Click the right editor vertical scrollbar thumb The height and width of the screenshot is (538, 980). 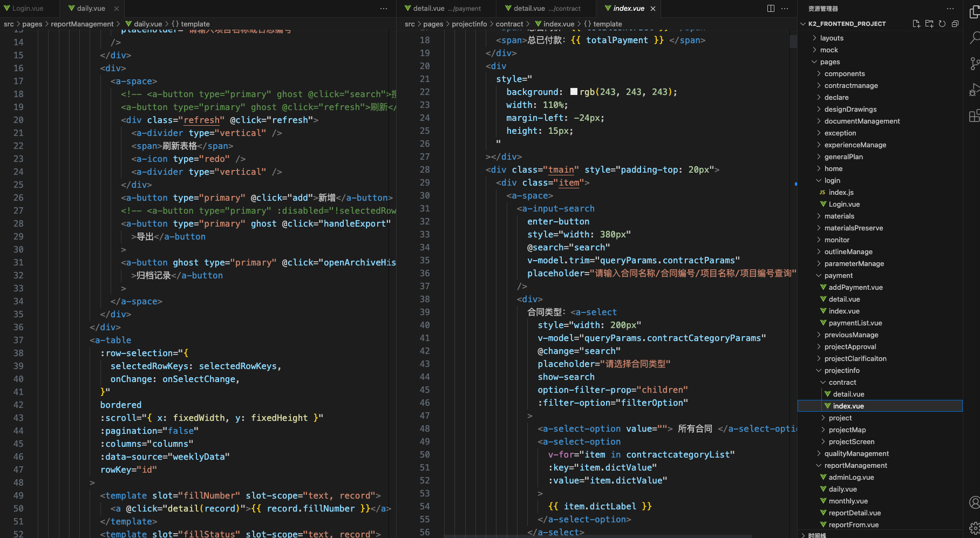pyautogui.click(x=793, y=42)
